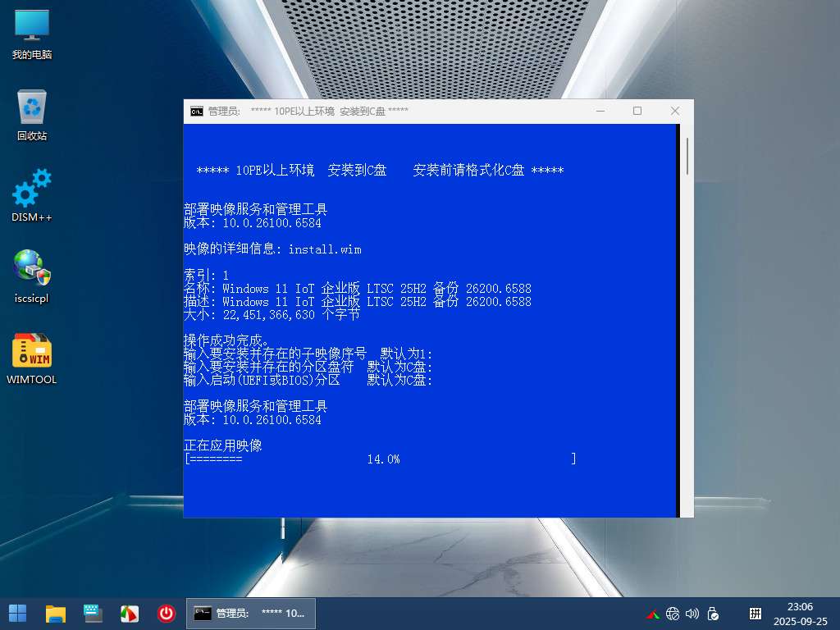Click the 描述: Windows 11 IoT line

(x=358, y=302)
